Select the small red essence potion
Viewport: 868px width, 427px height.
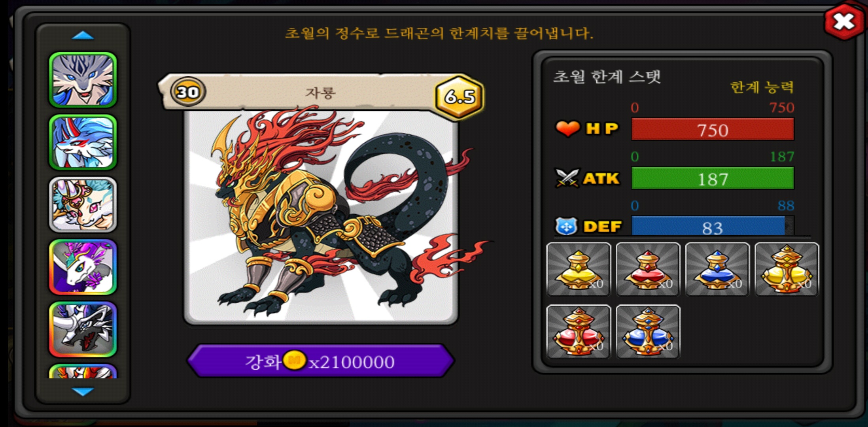[x=648, y=269]
